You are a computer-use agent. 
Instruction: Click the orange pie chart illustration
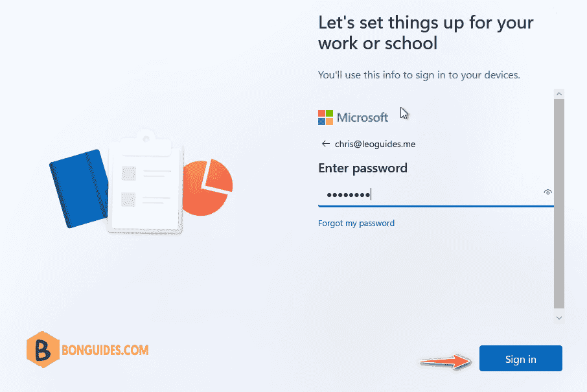coord(208,187)
